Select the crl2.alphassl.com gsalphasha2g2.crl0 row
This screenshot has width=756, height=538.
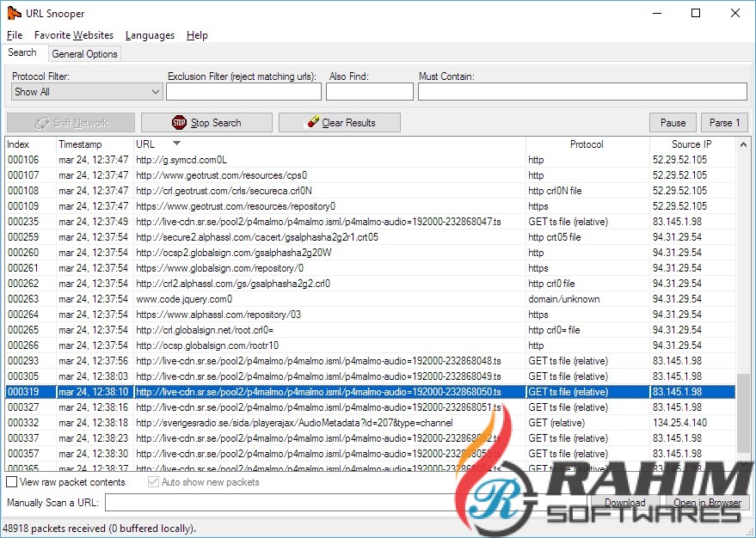point(233,283)
